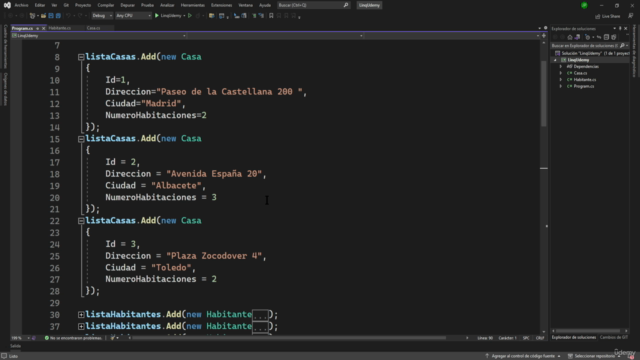Click the Buscar (Ctrl+Q) search box

[x=313, y=5]
